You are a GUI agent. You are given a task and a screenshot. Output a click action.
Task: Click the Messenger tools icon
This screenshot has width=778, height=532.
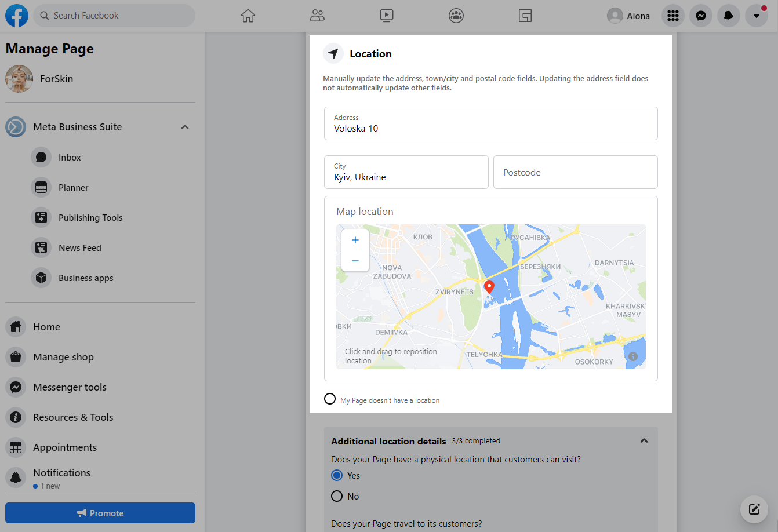pos(16,387)
